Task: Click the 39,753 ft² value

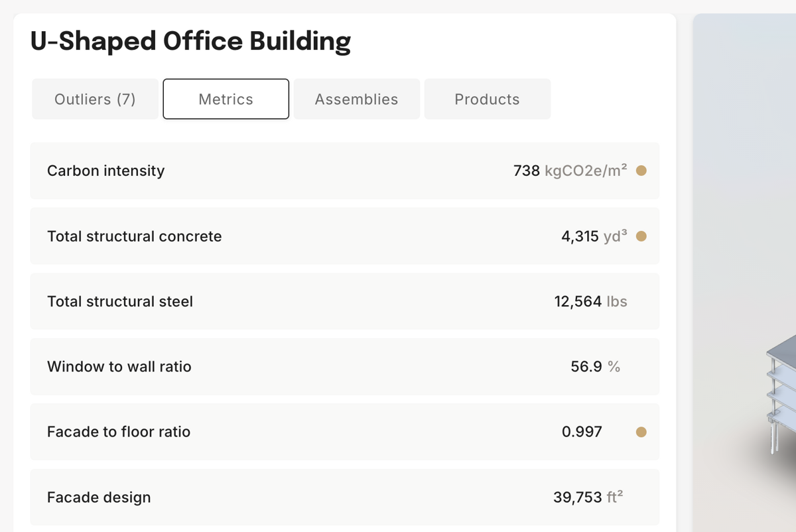Action: 588,497
